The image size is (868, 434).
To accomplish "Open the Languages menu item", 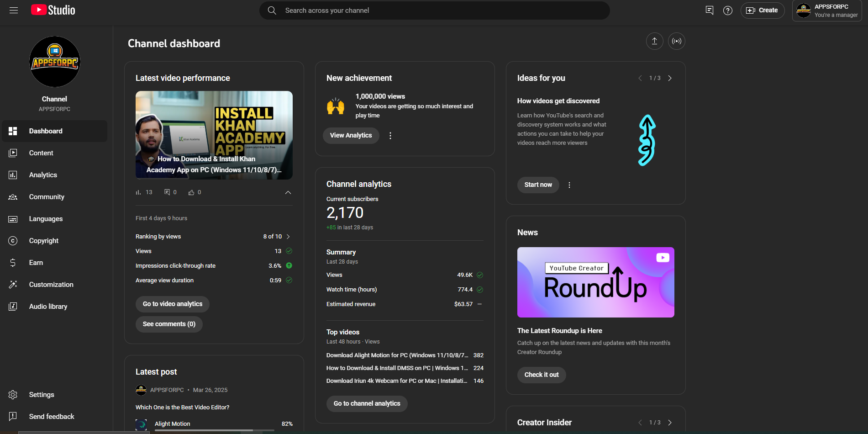I will (55, 219).
